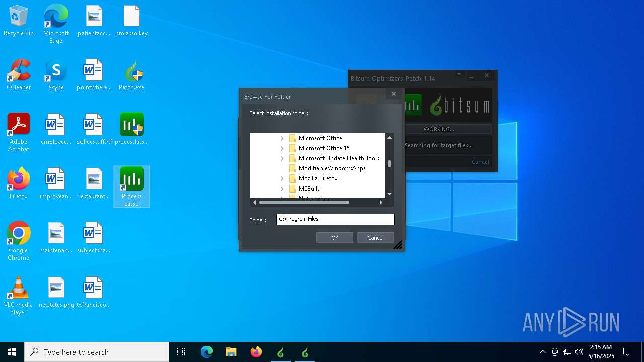Open the Bitsum patch window dropdown arrow

click(459, 74)
